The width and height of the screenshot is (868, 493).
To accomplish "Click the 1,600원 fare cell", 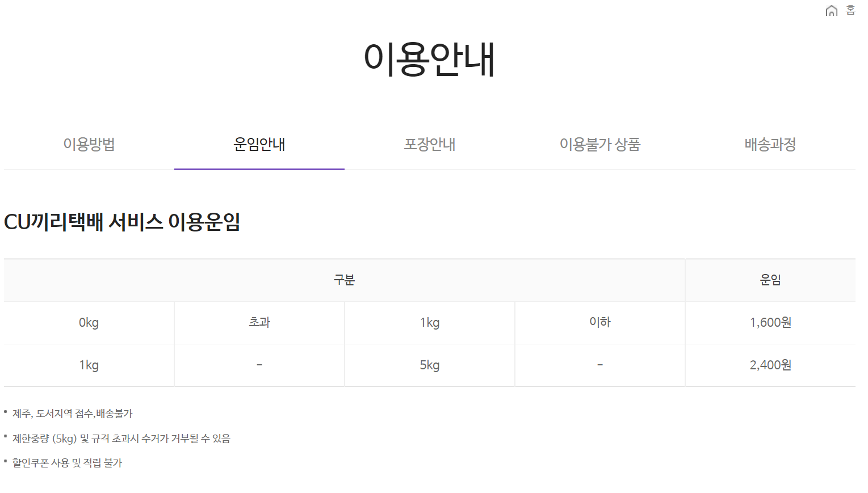I will tap(770, 323).
